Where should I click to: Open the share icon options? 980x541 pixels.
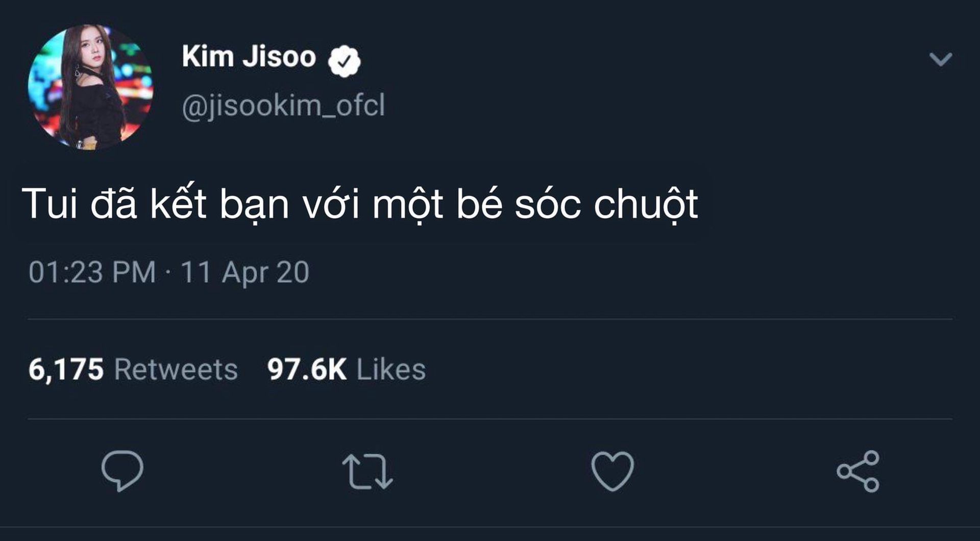tap(858, 471)
